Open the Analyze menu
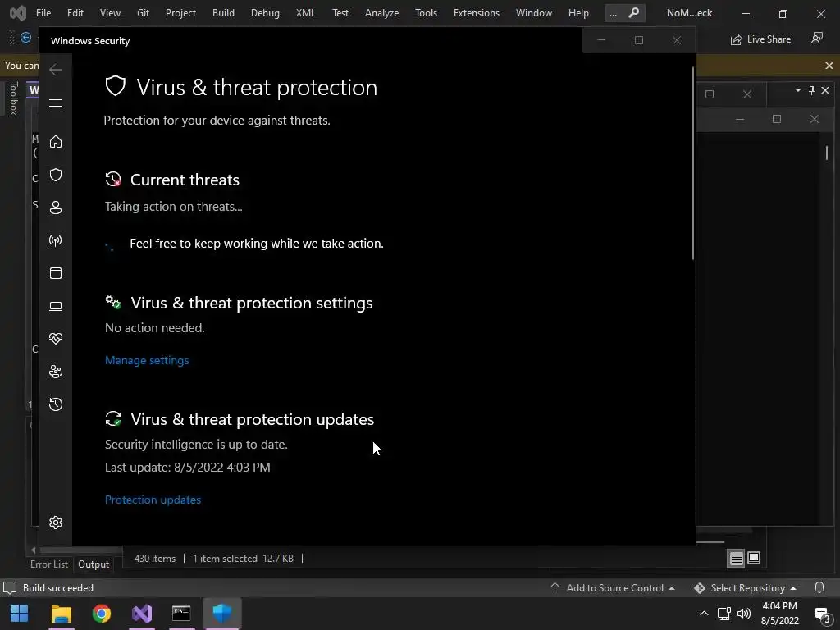The height and width of the screenshot is (630, 840). tap(382, 13)
